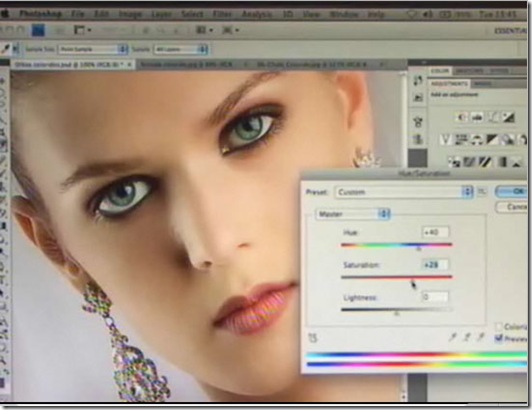Click the Saturation value field showing +28
This screenshot has height=410, width=532.
435,264
